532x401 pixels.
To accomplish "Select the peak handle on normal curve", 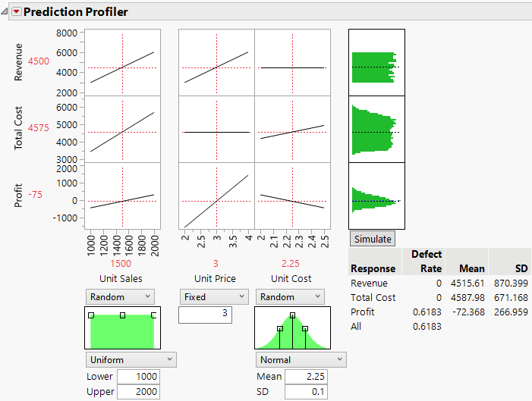I will [x=292, y=315].
